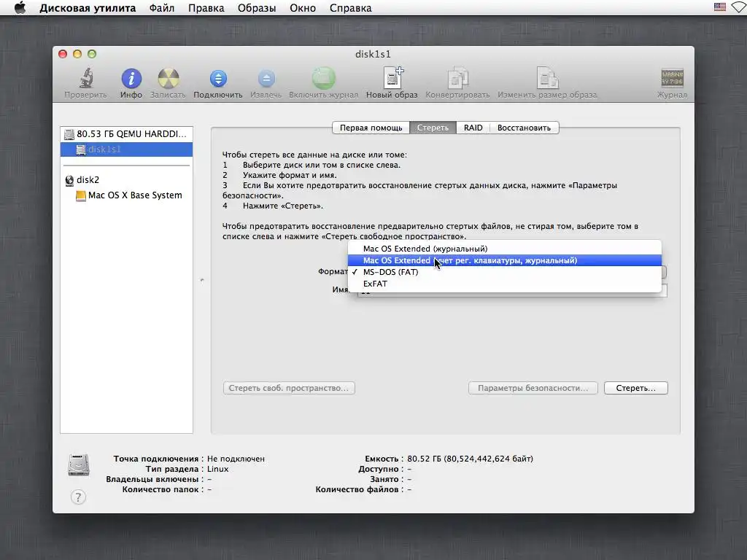Open the Справка menu
Viewport: 747px width, 560px height.
350,8
